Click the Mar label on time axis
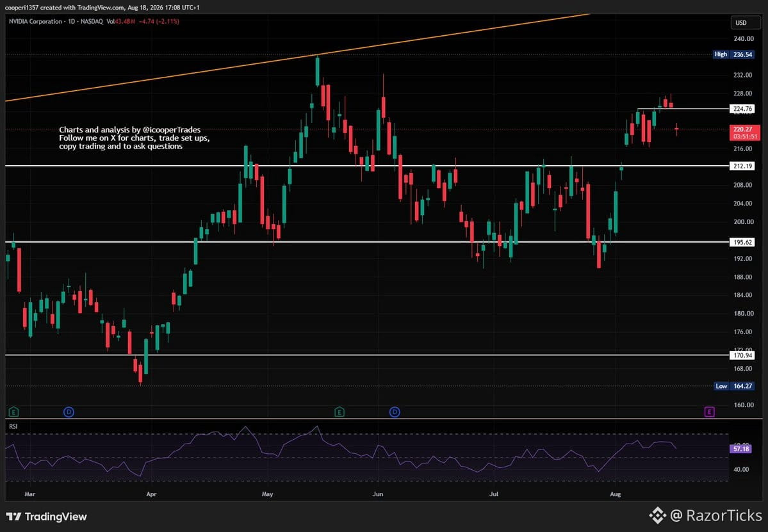The image size is (768, 532). tap(30, 494)
